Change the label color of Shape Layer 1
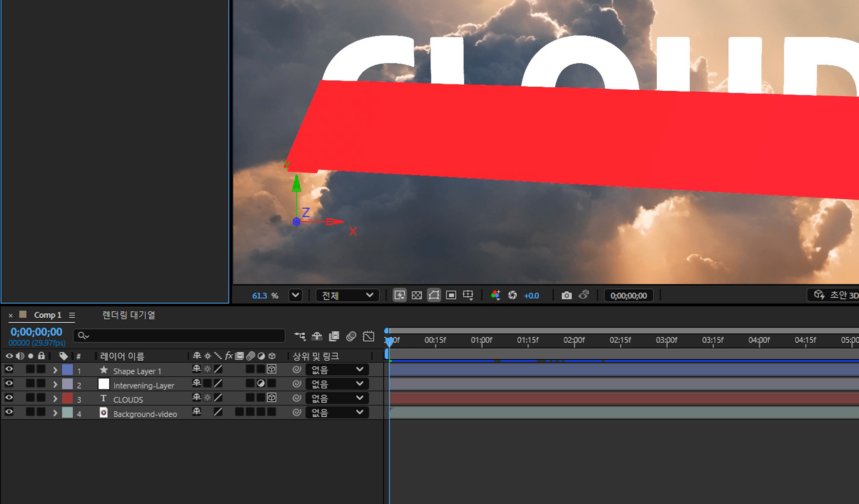 click(68, 370)
